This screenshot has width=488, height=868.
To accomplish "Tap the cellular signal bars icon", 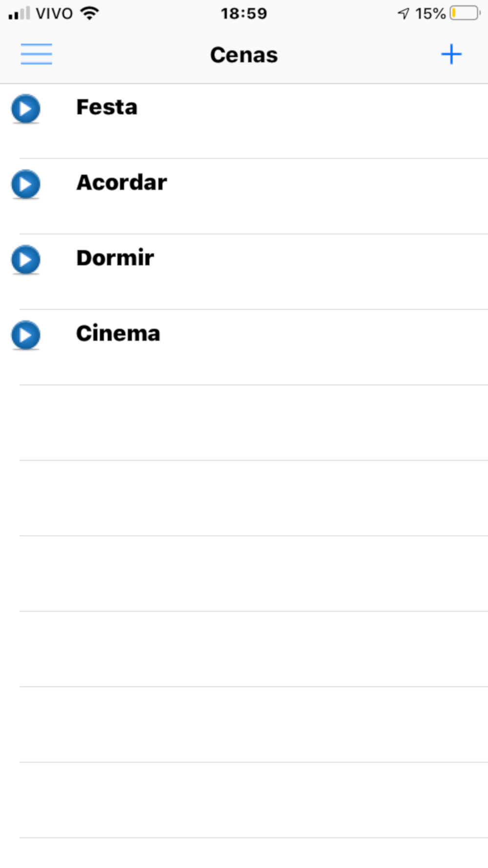I will (19, 13).
